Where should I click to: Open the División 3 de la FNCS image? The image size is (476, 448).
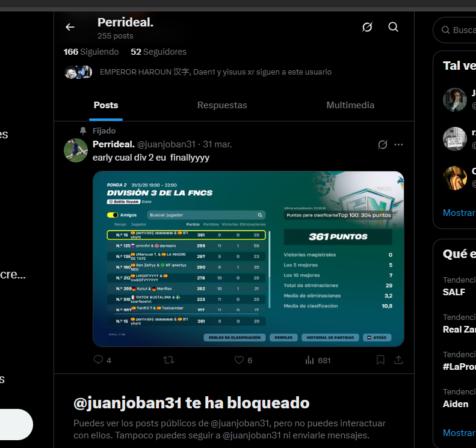(249, 259)
